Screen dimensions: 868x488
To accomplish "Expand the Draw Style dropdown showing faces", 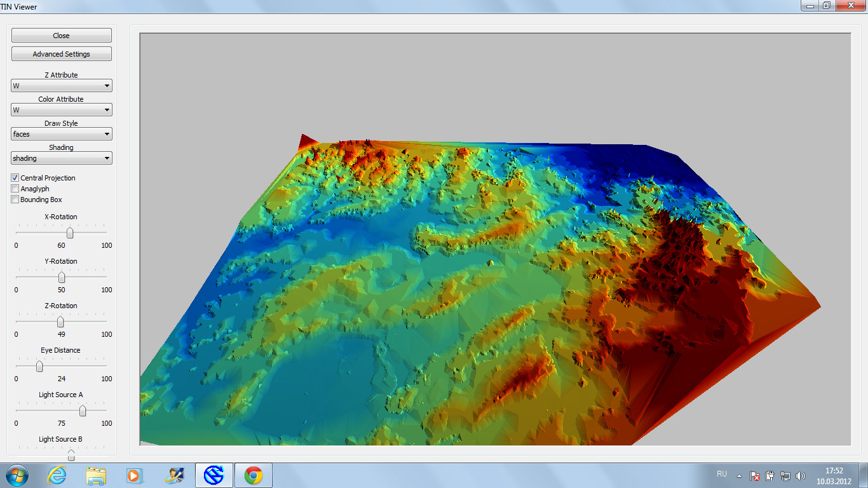I will coord(62,134).
